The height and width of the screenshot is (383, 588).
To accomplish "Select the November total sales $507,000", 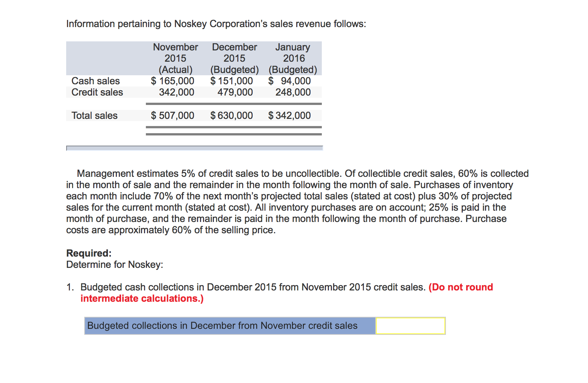I will point(173,116).
